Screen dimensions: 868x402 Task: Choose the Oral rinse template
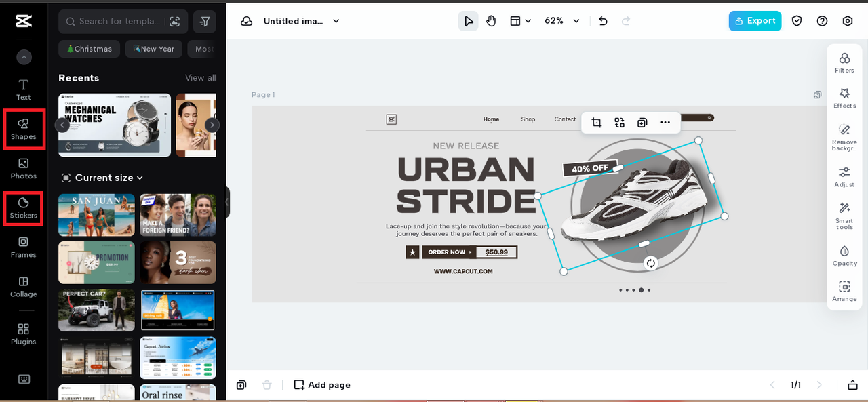(x=178, y=393)
